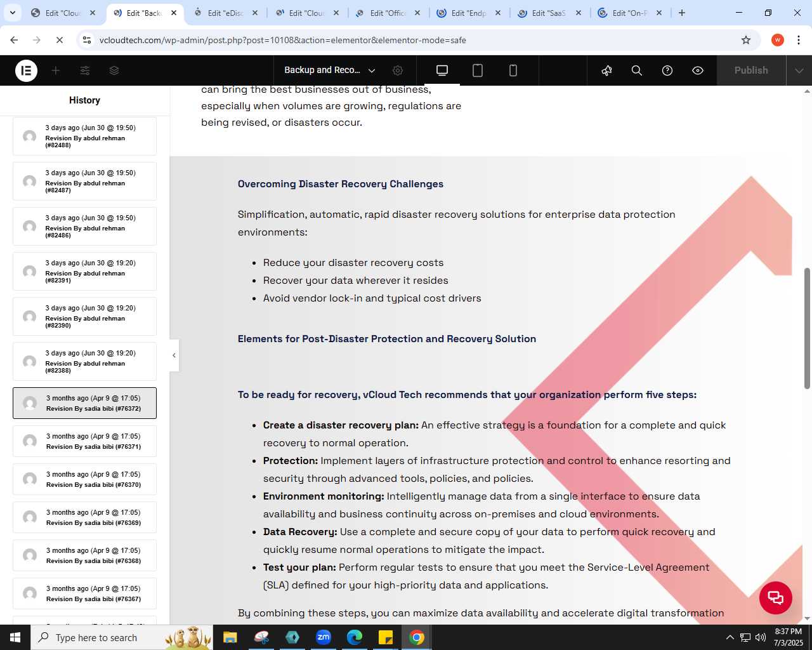Open File Explorer from taskbar
812x650 pixels.
(230, 637)
